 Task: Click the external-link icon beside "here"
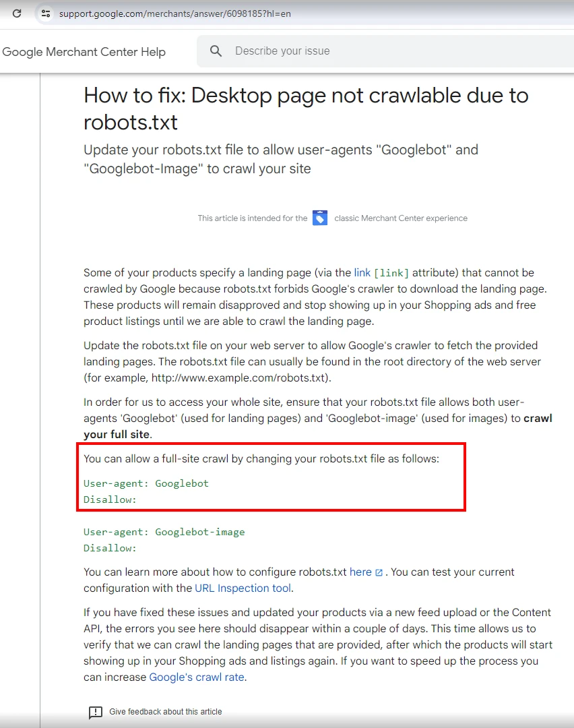click(x=377, y=572)
